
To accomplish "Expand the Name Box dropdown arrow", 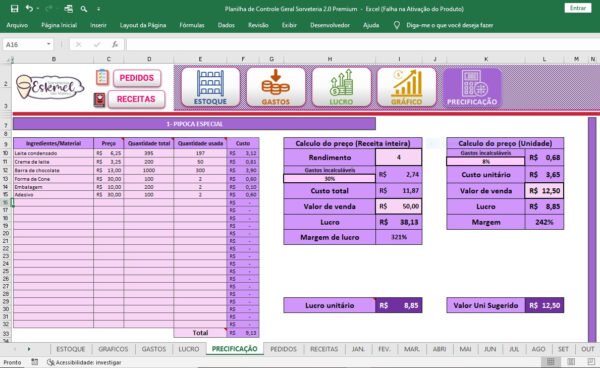I will (x=49, y=44).
